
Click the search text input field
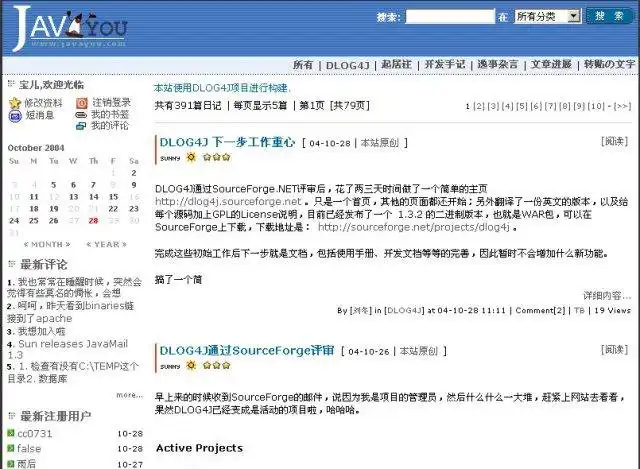450,16
